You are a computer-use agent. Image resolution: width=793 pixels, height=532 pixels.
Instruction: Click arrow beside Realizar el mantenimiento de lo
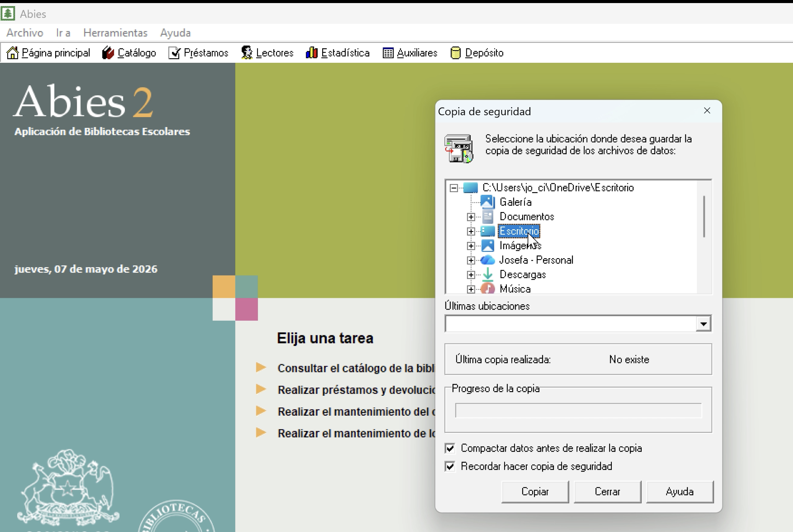261,433
